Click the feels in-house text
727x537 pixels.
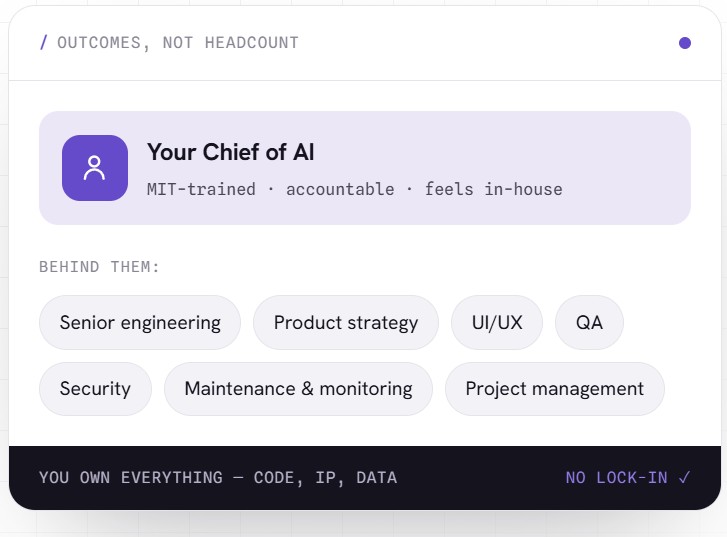[x=494, y=189]
